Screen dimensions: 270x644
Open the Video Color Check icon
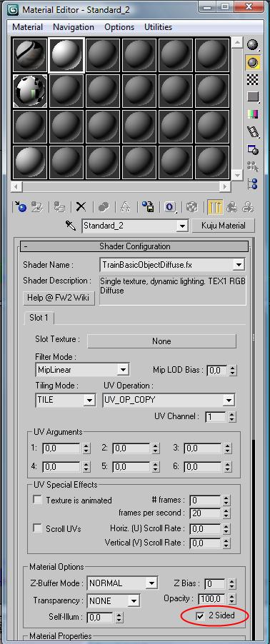point(252,114)
